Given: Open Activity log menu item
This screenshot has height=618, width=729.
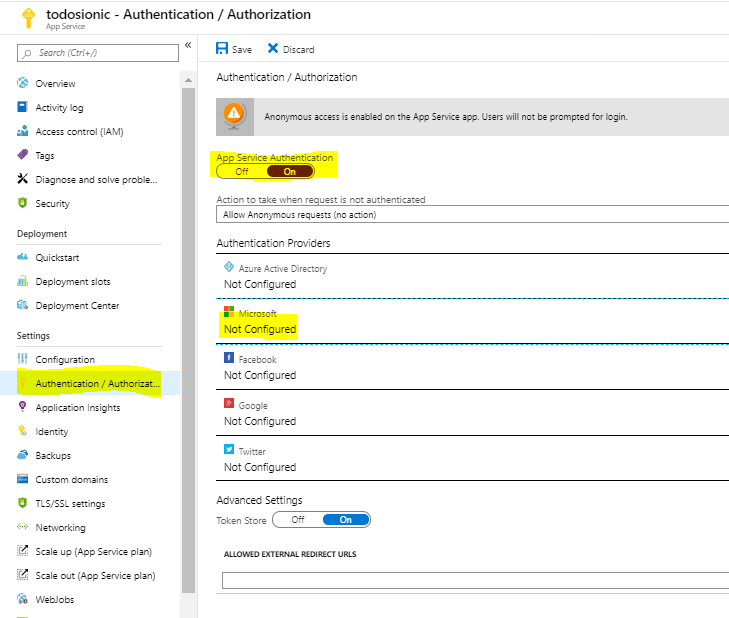Looking at the screenshot, I should pos(60,107).
